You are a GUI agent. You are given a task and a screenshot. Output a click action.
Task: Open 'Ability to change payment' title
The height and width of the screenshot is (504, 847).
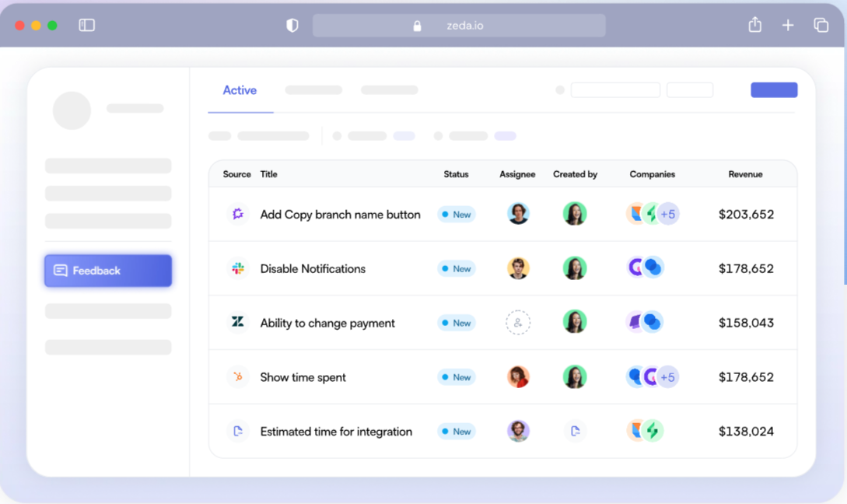(x=327, y=323)
